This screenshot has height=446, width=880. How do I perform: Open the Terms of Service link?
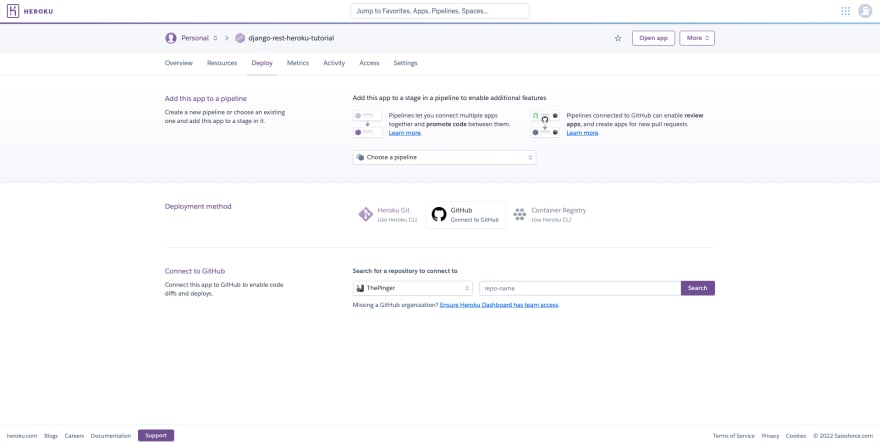(x=734, y=436)
